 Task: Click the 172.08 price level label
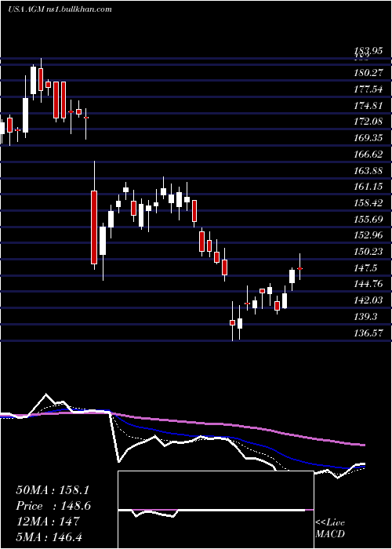click(368, 122)
